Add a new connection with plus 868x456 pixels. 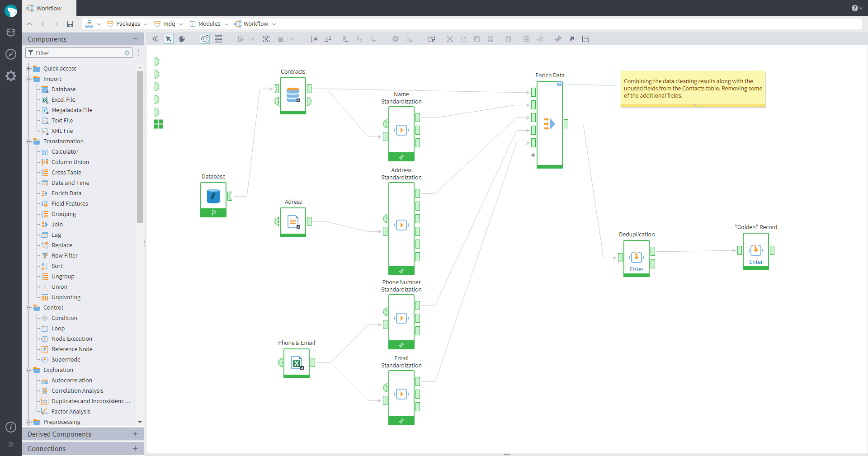[135, 448]
